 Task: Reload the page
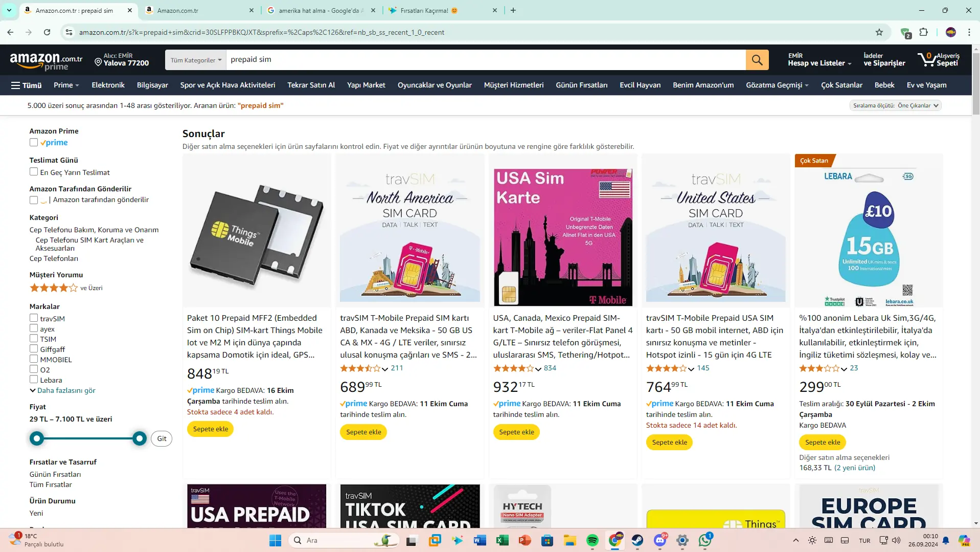pos(47,32)
